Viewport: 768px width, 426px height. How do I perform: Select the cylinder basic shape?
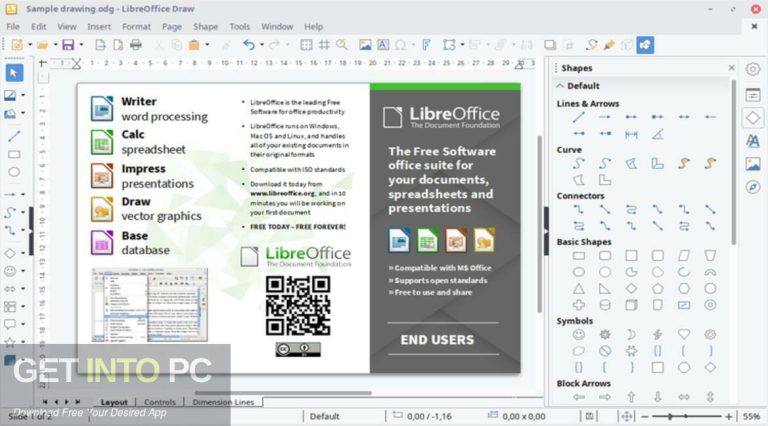(x=605, y=305)
